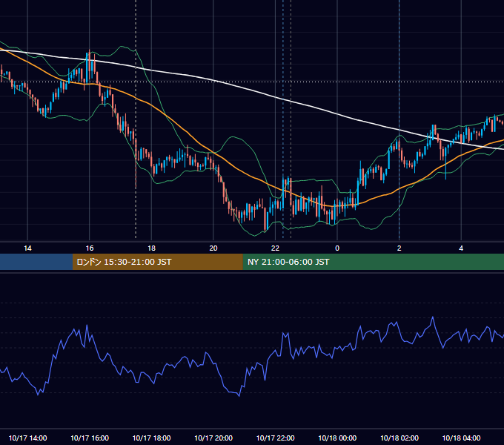Click the 14 hour label on price chart axis
The height and width of the screenshot is (445, 504).
point(27,248)
